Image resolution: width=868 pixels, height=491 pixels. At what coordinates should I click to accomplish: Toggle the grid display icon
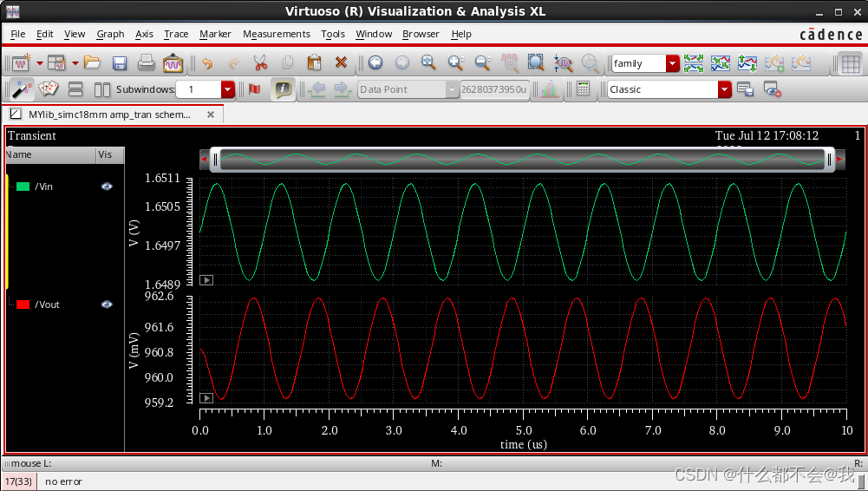(x=851, y=63)
